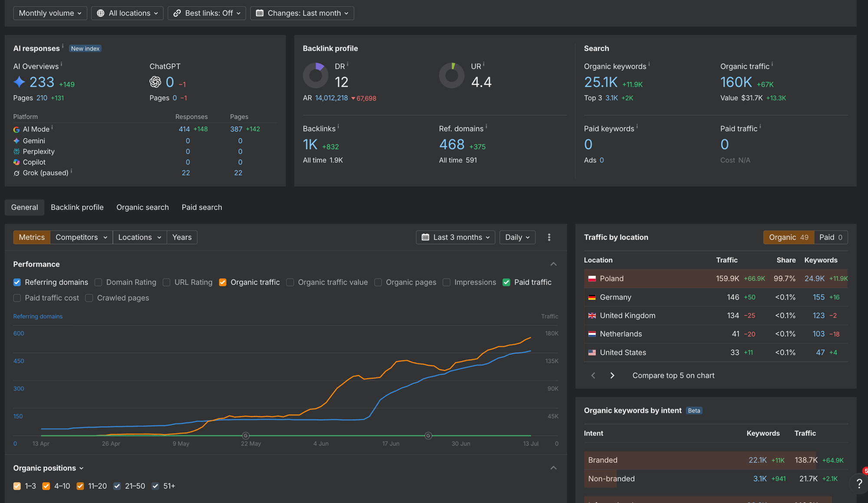Open the Backlinks 1K value

click(x=310, y=144)
